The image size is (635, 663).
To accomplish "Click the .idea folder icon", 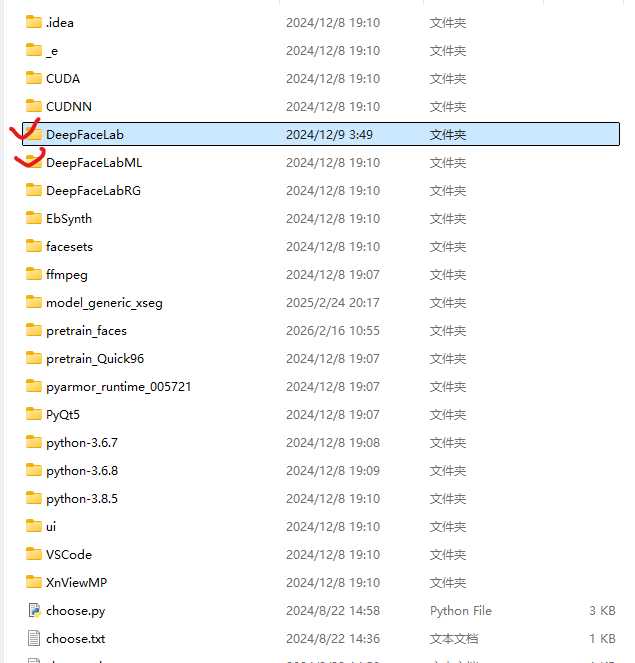I will coord(34,22).
